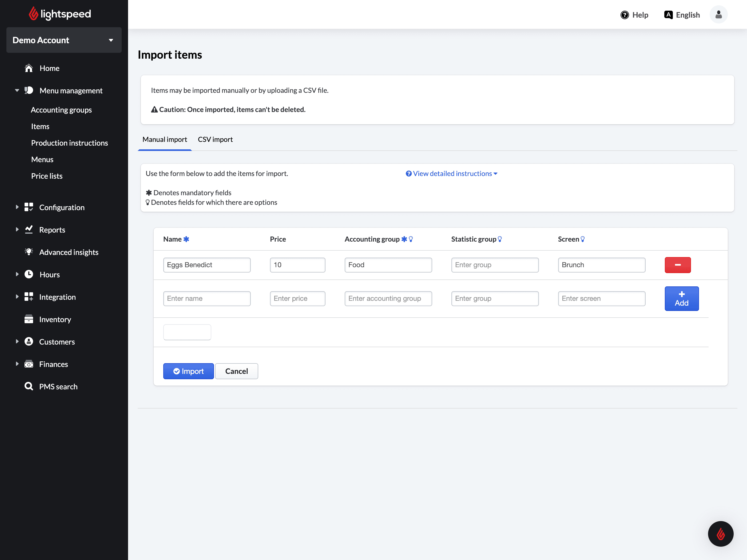Click the Screen column options lightbulb icon
The width and height of the screenshot is (747, 560).
pyautogui.click(x=583, y=239)
